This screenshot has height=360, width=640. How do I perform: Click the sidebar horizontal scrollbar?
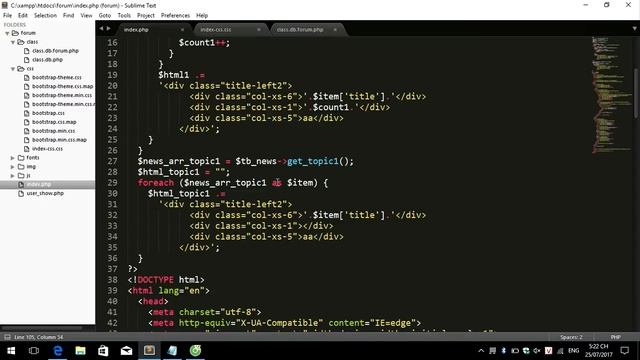coord(42,328)
